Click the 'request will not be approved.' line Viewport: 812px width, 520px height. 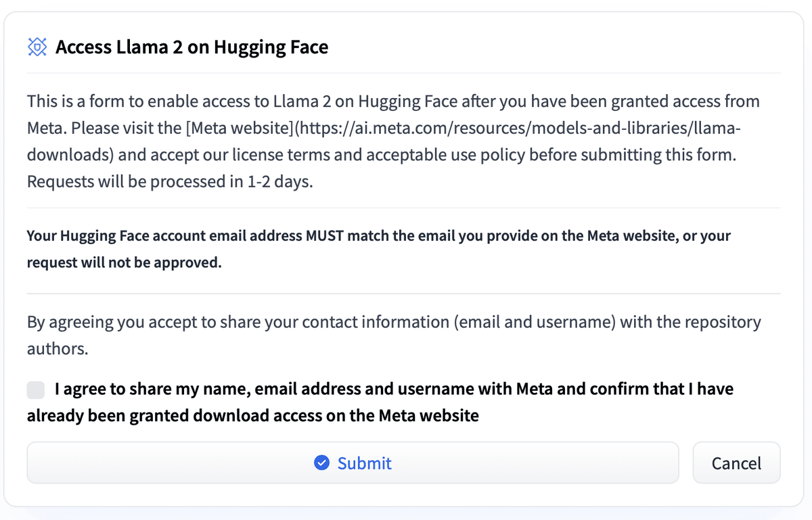pyautogui.click(x=124, y=263)
